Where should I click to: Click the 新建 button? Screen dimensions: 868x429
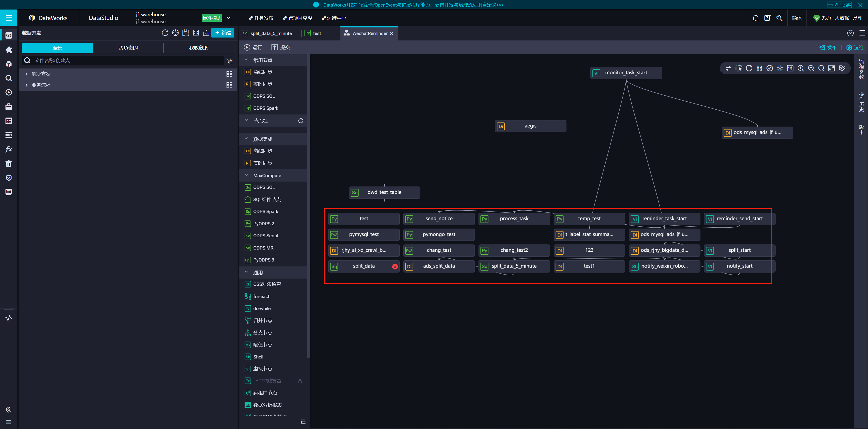pyautogui.click(x=223, y=33)
